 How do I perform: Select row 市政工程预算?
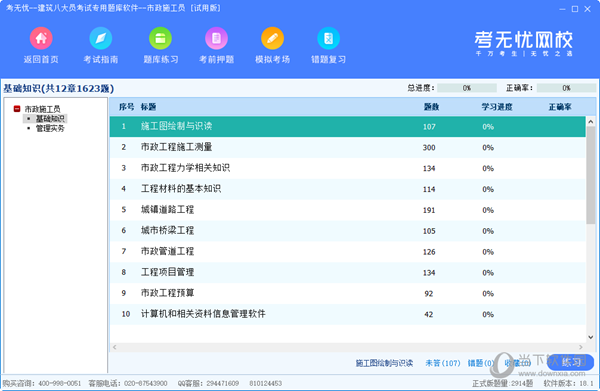pos(347,293)
